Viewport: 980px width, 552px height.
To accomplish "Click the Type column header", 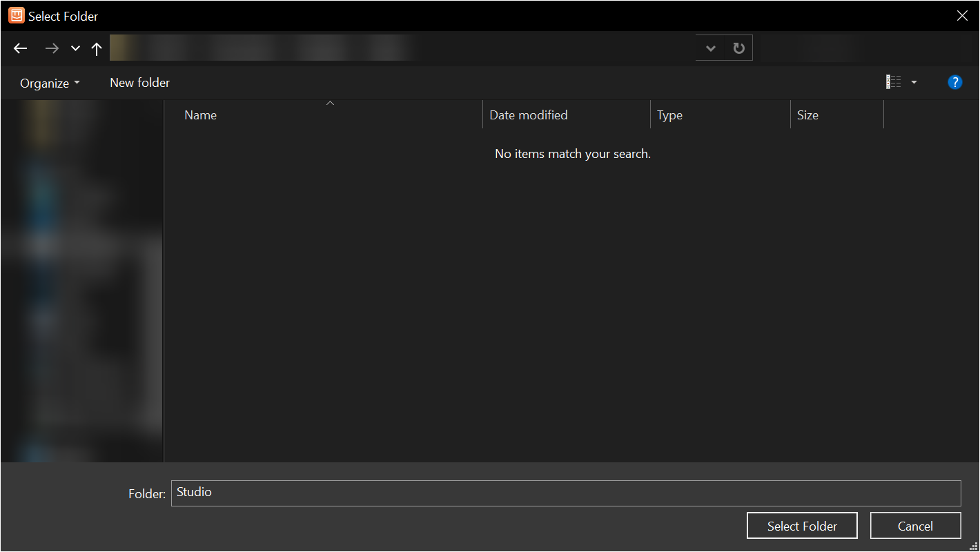I will pos(669,115).
